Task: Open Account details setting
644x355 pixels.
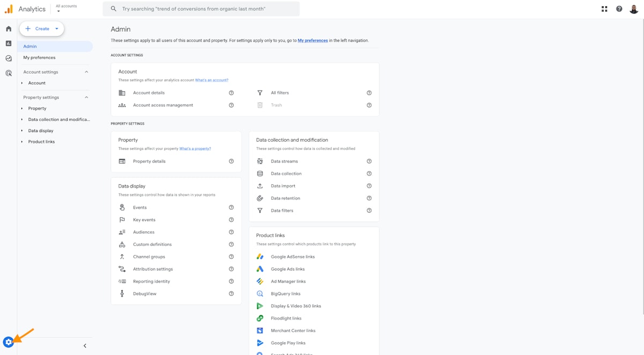Action: 149,93
